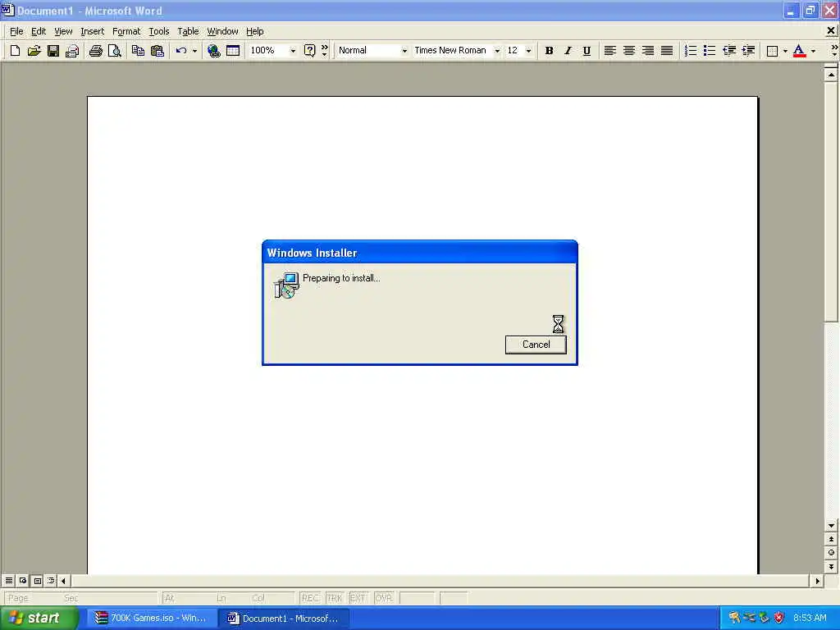Switch to Print Layout view icon
This screenshot has width=840, height=630.
pos(37,580)
